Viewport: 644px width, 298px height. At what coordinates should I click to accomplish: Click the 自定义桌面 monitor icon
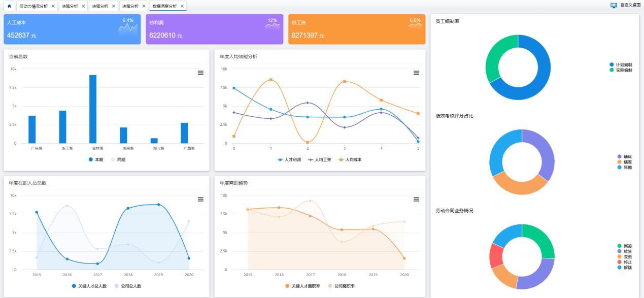pyautogui.click(x=614, y=4)
